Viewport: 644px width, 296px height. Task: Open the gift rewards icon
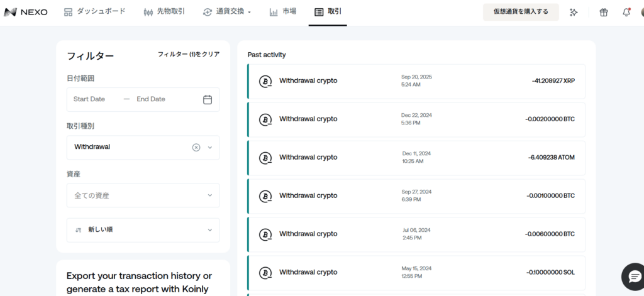coord(603,12)
